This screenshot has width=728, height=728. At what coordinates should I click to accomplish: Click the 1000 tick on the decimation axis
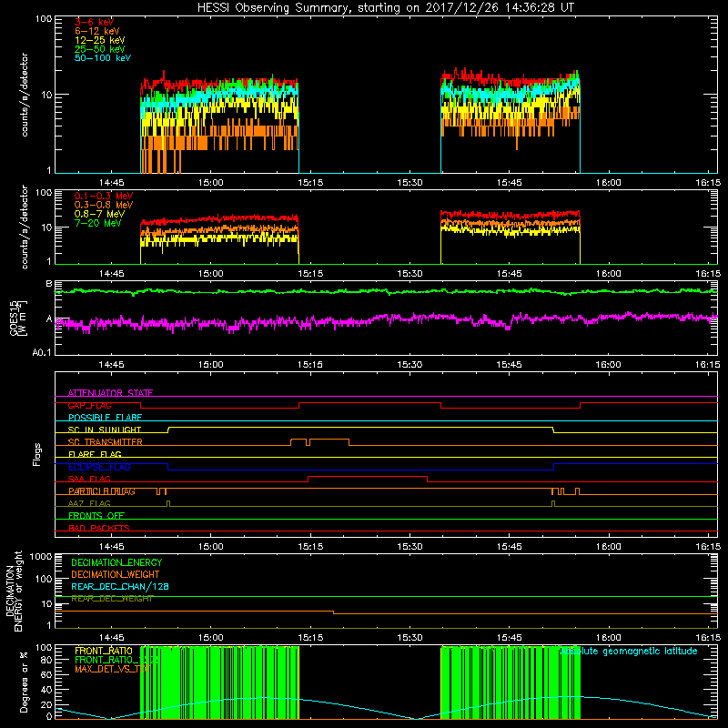point(41,556)
